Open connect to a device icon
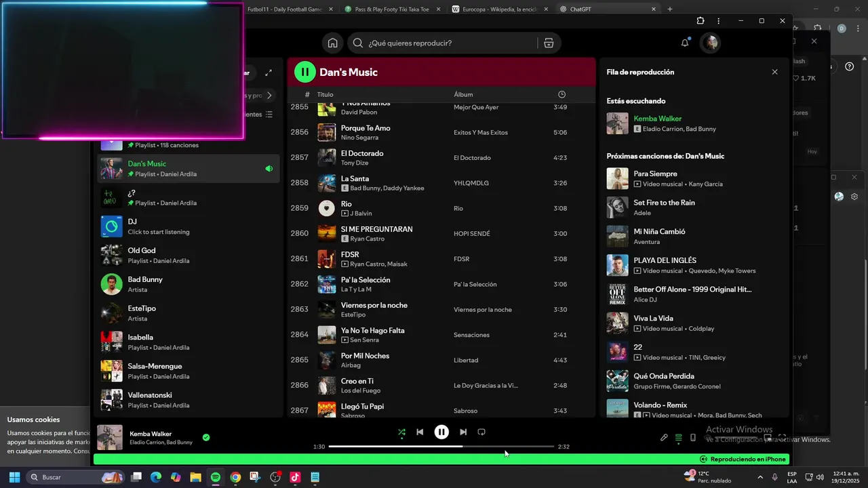The image size is (868, 488). (x=692, y=438)
